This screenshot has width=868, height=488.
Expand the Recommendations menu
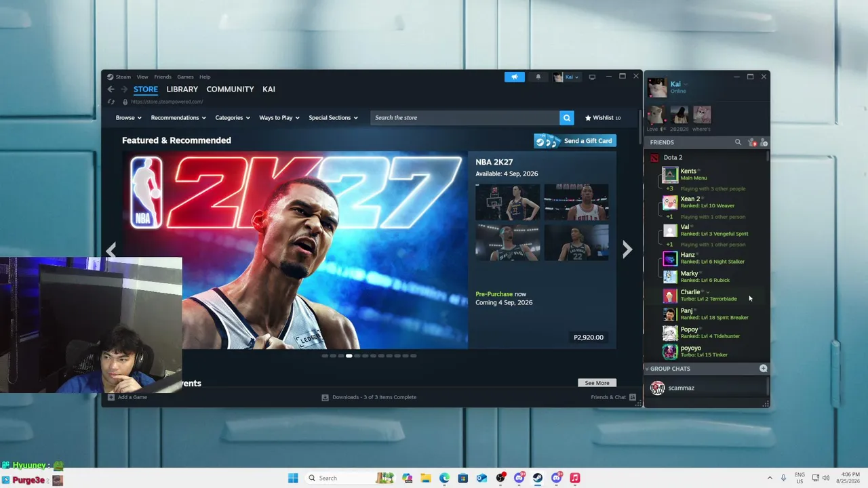pyautogui.click(x=178, y=118)
